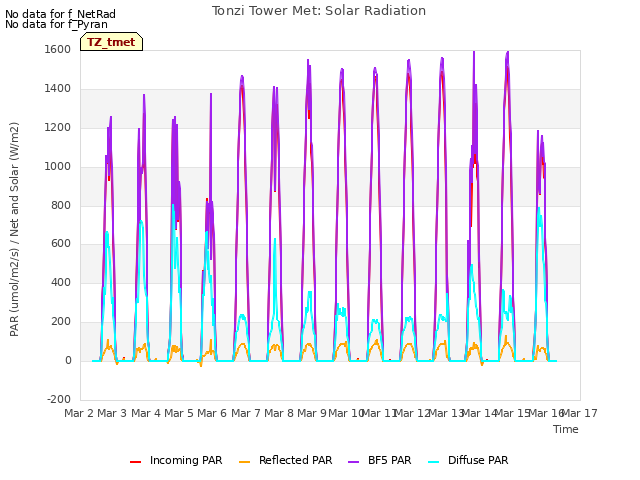The height and width of the screenshot is (480, 640).
Task: Click the x-axis label 'Mar 5'
Action: (x=179, y=413)
